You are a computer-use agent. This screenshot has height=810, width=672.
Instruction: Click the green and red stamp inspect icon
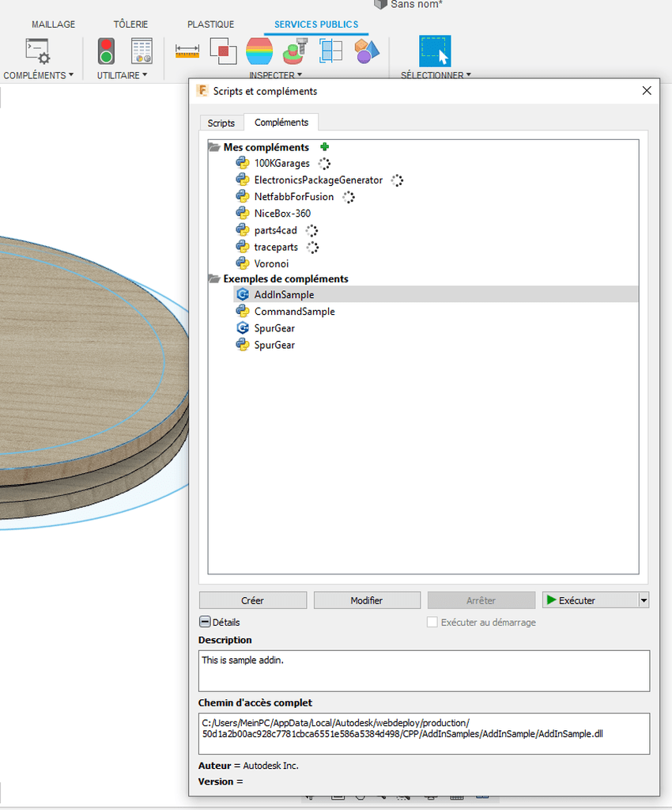click(x=295, y=51)
